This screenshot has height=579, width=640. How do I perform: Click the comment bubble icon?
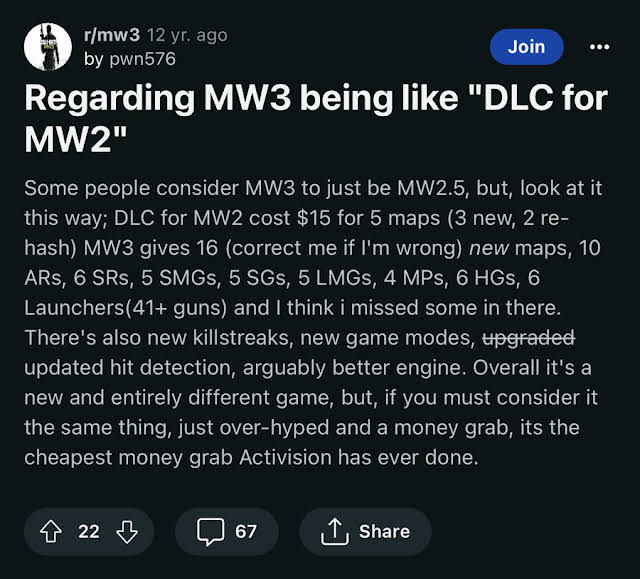(210, 531)
